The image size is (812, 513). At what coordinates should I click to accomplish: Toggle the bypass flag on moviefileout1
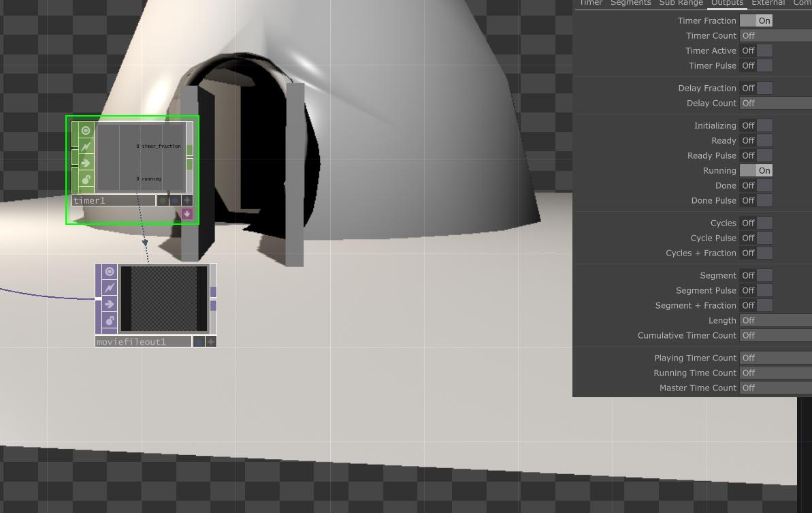pos(110,304)
